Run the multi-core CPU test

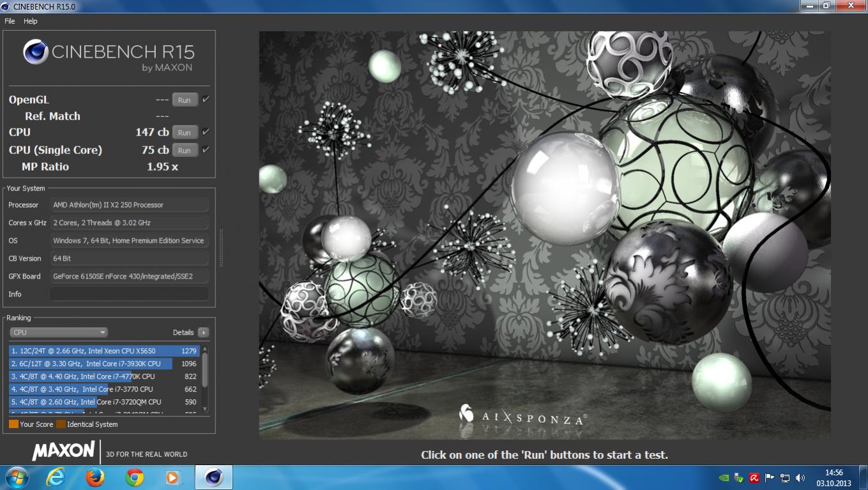[x=185, y=132]
